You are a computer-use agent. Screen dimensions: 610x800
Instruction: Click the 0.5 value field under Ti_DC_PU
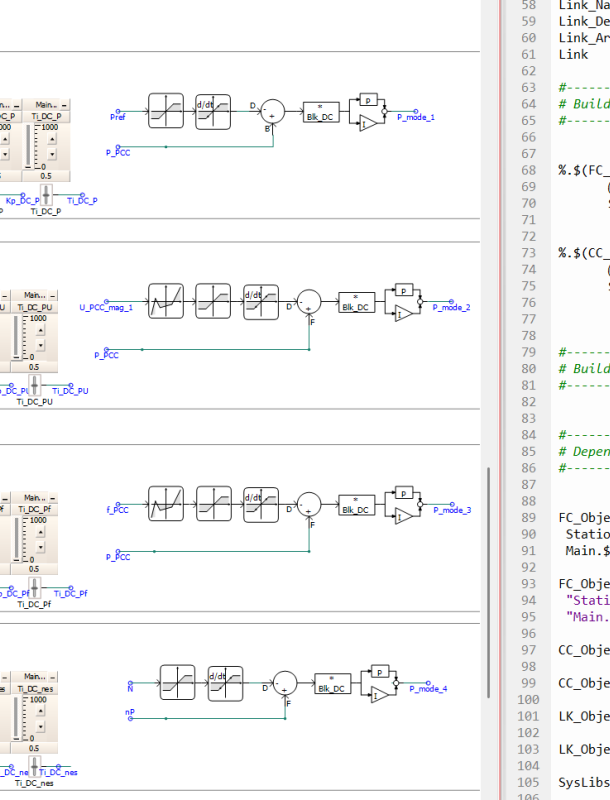(x=34, y=367)
